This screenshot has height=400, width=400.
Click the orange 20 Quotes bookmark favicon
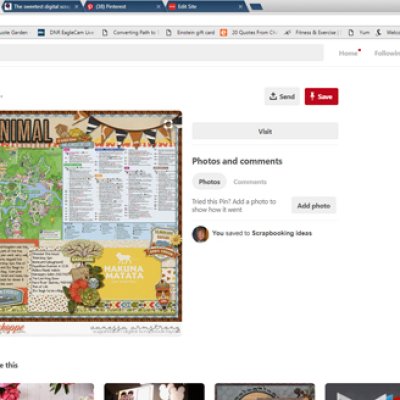click(224, 33)
